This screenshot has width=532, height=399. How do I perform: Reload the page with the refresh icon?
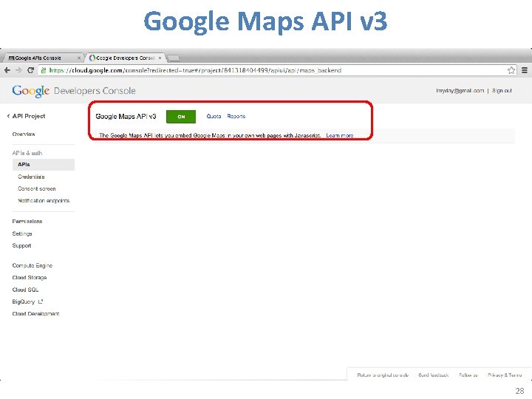30,70
